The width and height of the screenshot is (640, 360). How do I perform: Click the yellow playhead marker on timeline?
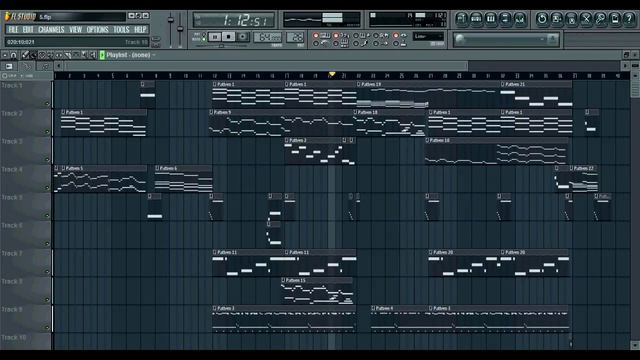pyautogui.click(x=332, y=74)
